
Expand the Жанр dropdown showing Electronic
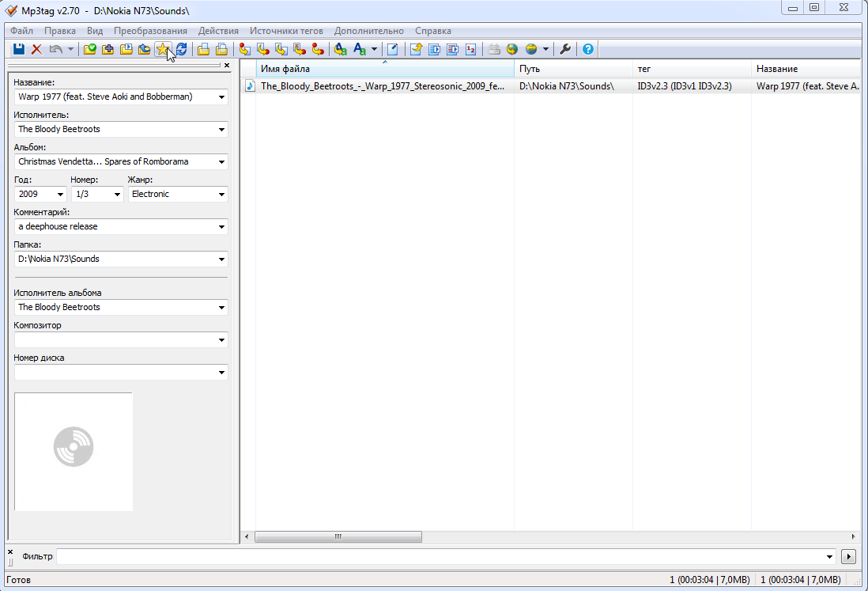[221, 195]
